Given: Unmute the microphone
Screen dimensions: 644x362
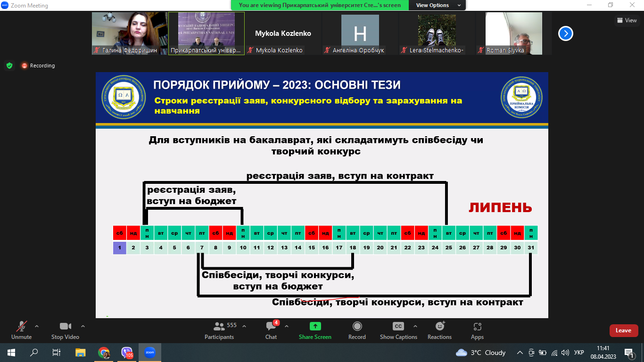Looking at the screenshot, I should 21,326.
